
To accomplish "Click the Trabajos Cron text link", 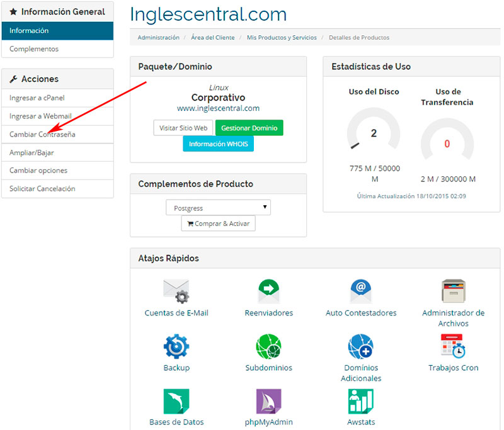I will click(x=453, y=368).
